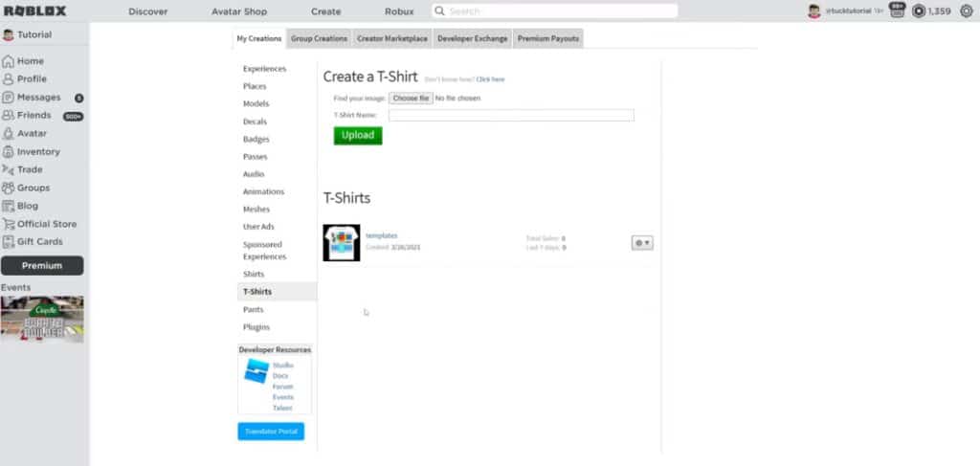The width and height of the screenshot is (980, 466).
Task: Open the 'Click here' help link
Action: 490,80
